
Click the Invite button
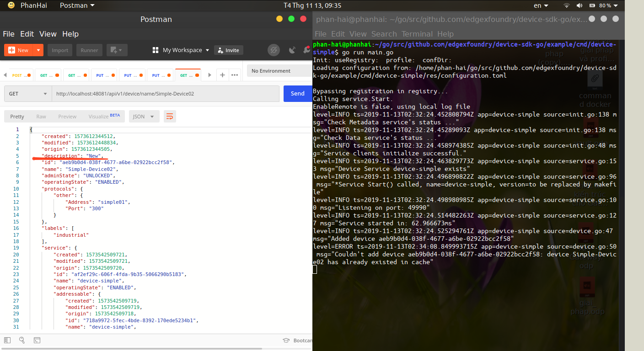point(229,50)
